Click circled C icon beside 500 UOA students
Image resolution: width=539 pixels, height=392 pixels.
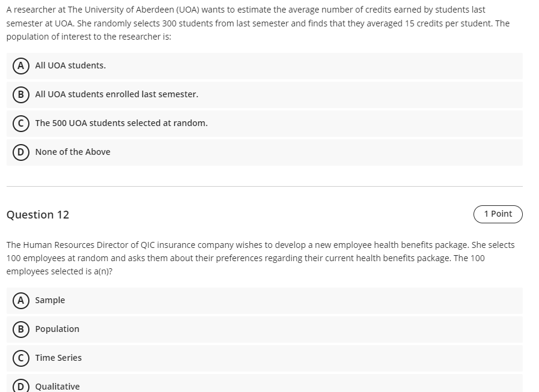pyautogui.click(x=20, y=123)
